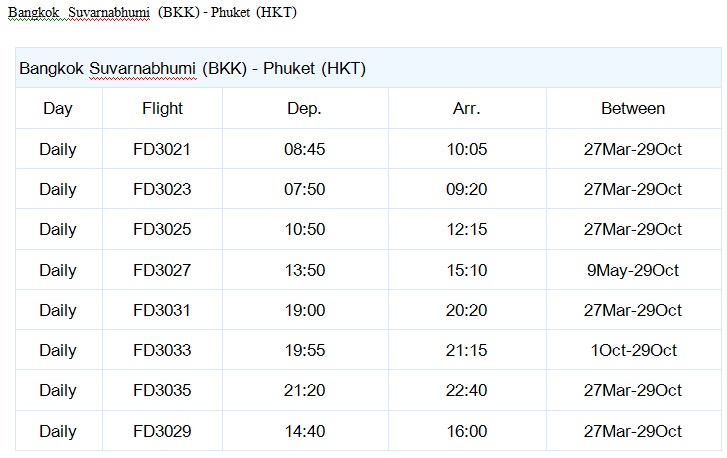This screenshot has height=458, width=727.
Task: Click the Daily cell in the FD3035 row
Action: [58, 390]
